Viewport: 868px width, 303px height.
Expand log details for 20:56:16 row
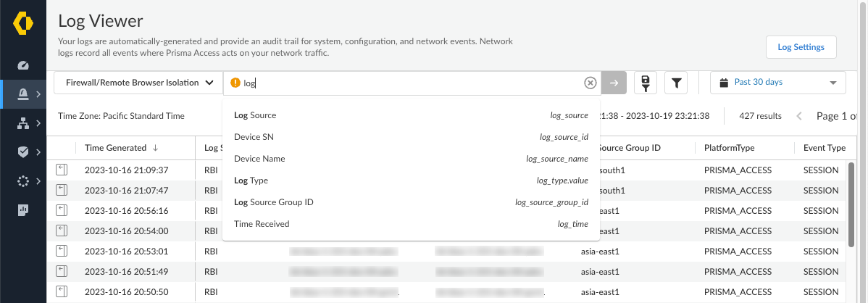point(62,210)
